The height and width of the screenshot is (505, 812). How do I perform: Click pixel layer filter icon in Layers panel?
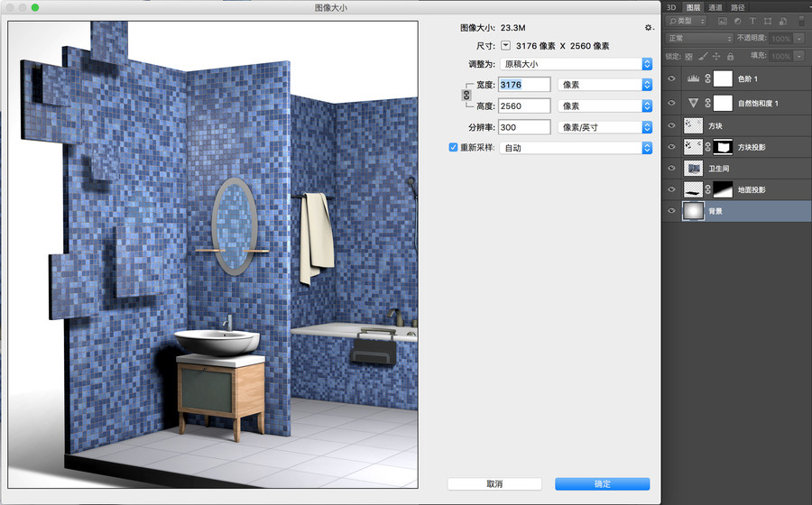723,22
